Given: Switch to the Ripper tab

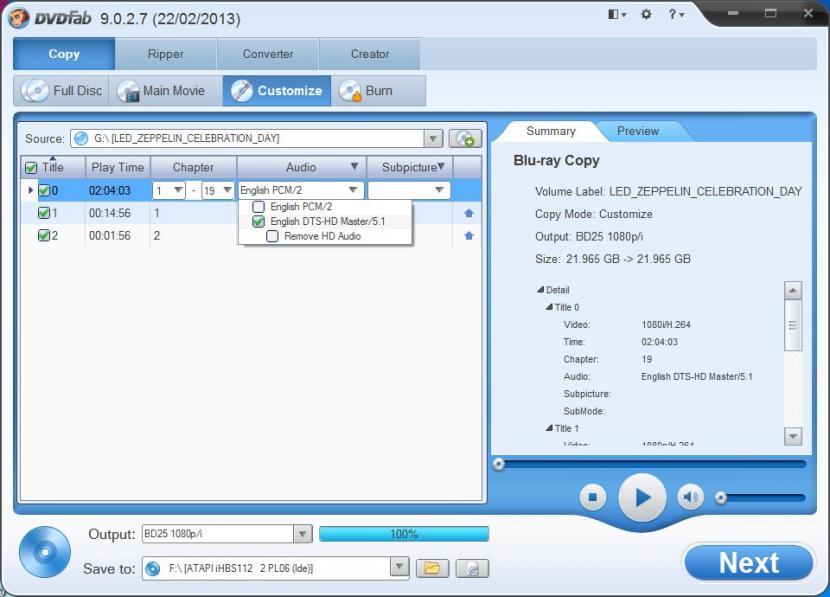Looking at the screenshot, I should point(166,54).
